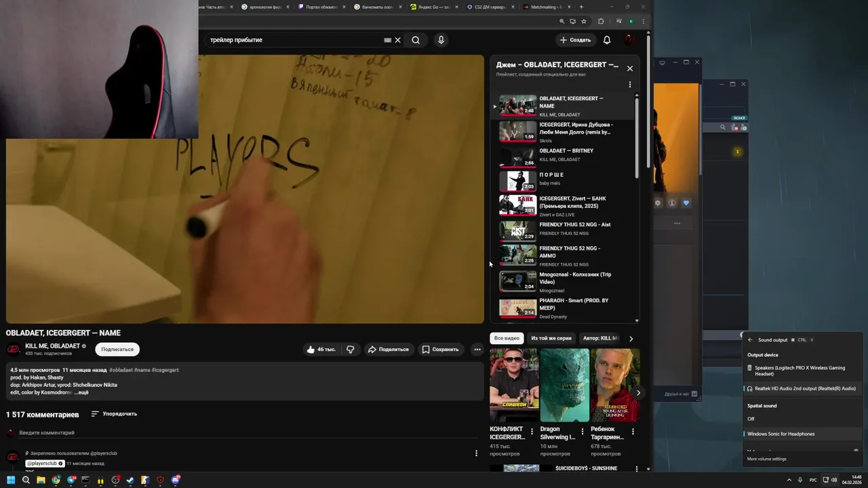Select the Автор: KILL ME filter chip
Image resolution: width=868 pixels, height=488 pixels.
[x=600, y=338]
